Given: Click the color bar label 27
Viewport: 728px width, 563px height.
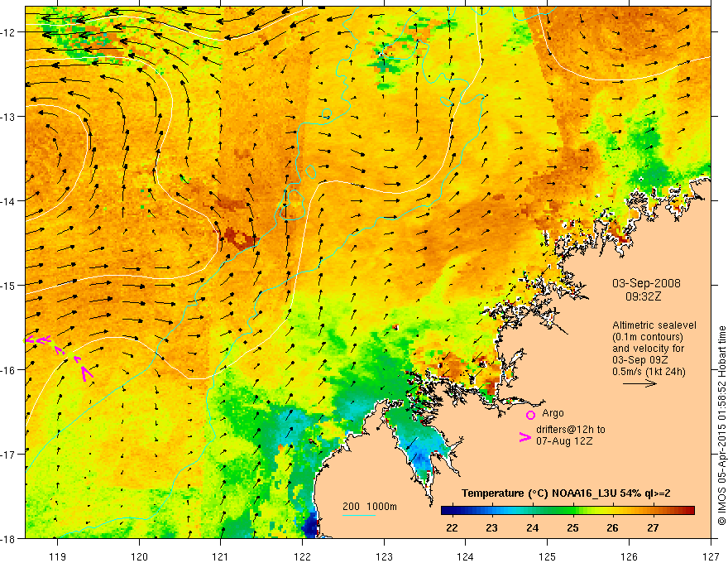Looking at the screenshot, I should (x=653, y=527).
